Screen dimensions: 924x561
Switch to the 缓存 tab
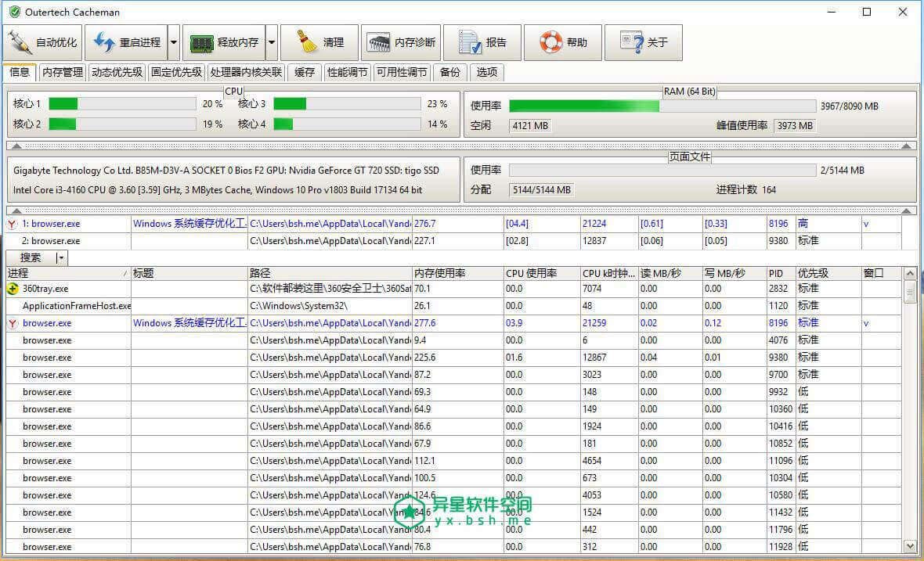click(304, 73)
